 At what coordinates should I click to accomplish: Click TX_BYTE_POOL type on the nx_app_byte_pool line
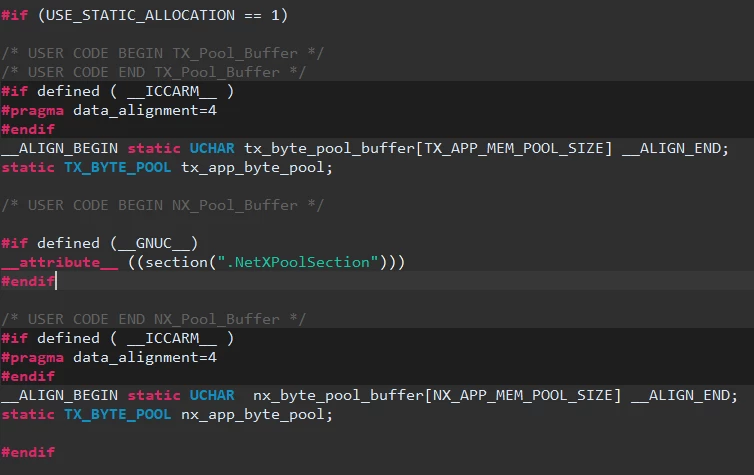[x=118, y=414]
